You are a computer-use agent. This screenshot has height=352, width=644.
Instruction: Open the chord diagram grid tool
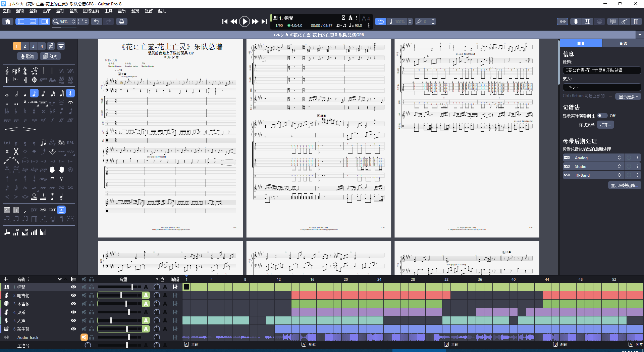click(7, 210)
